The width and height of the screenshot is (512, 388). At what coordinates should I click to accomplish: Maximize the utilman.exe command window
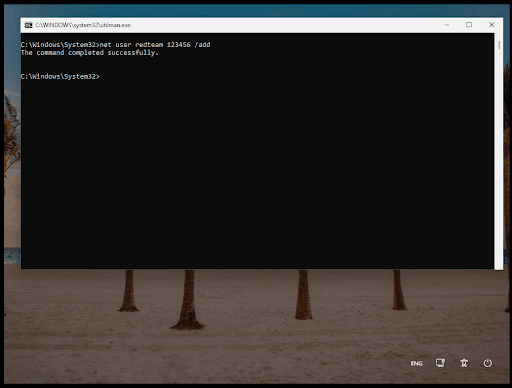coord(469,25)
